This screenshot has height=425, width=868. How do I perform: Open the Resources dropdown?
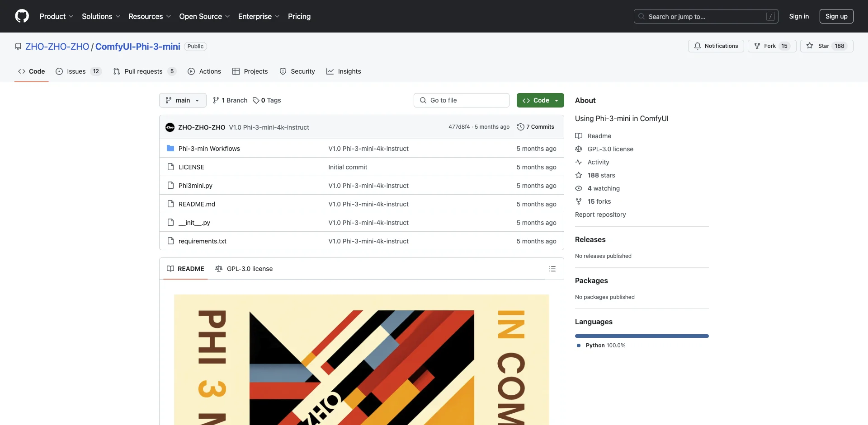[x=150, y=16]
